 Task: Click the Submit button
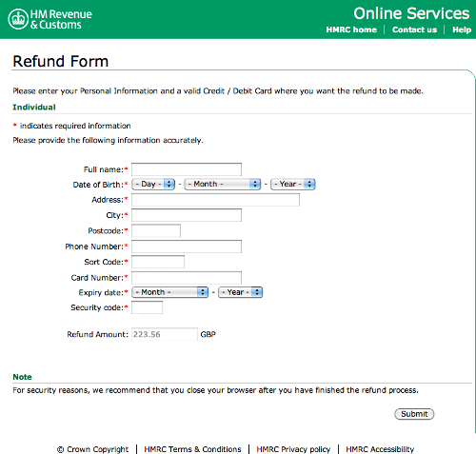click(414, 414)
